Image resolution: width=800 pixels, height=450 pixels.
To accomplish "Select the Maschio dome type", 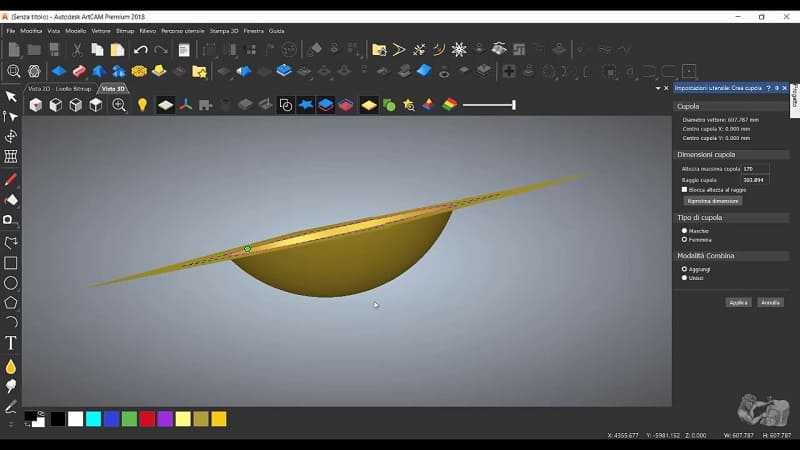I will click(x=684, y=231).
